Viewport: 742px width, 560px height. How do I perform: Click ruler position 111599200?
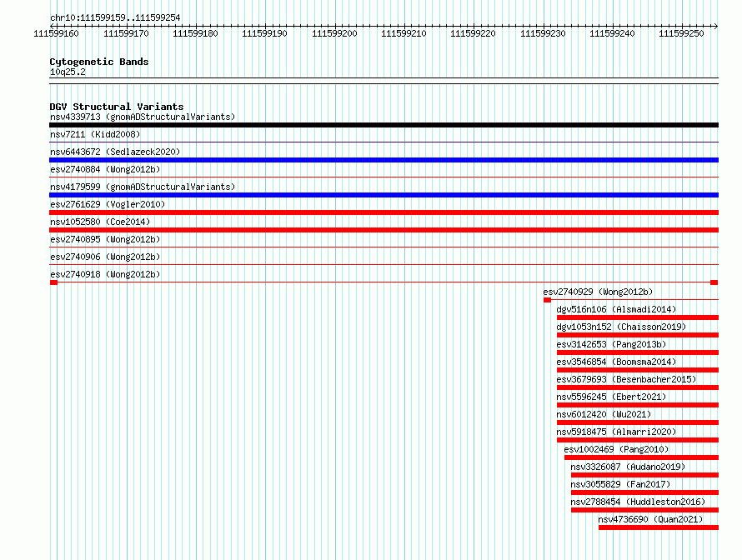coord(334,33)
